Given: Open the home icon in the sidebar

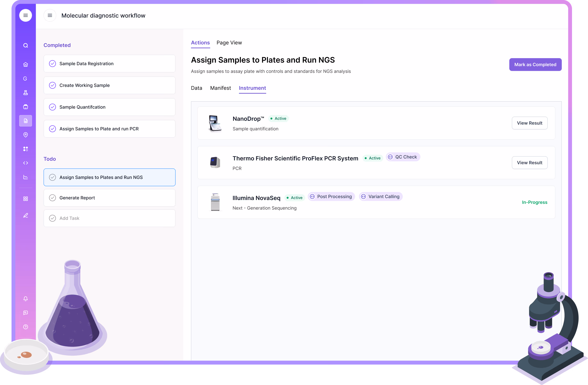Looking at the screenshot, I should pyautogui.click(x=25, y=64).
